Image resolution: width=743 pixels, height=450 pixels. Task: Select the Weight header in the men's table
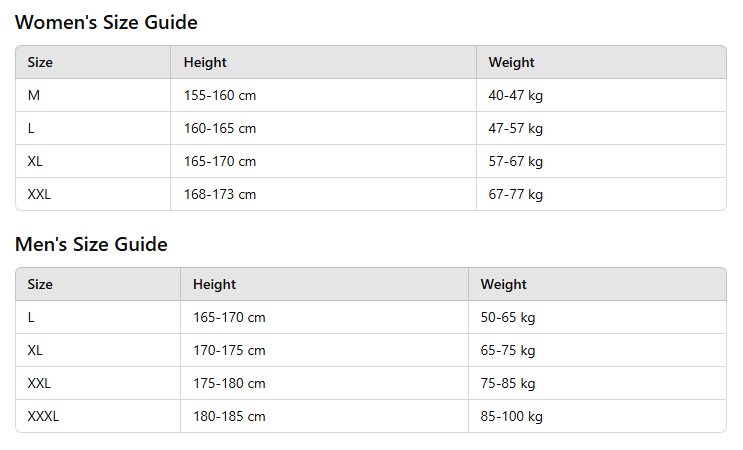[503, 284]
